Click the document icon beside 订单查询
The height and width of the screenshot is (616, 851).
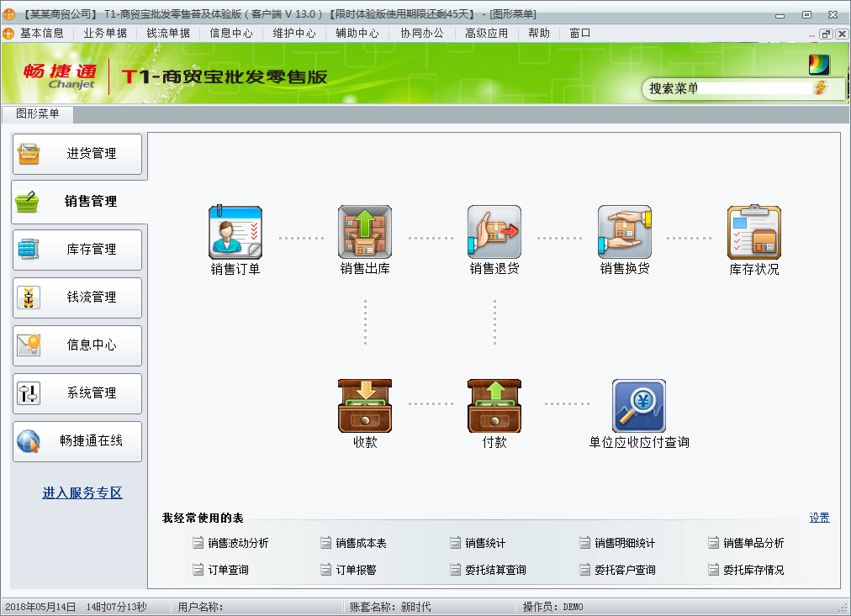tap(198, 570)
